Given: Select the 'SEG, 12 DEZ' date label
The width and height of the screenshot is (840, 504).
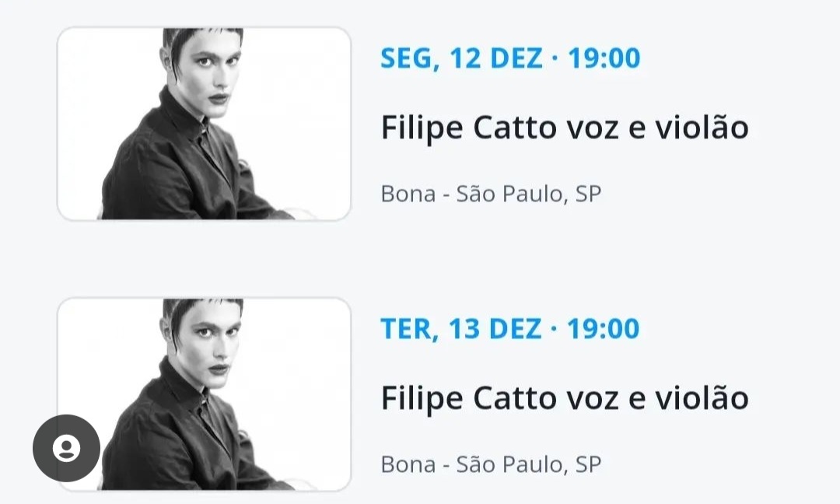Looking at the screenshot, I should coord(461,58).
